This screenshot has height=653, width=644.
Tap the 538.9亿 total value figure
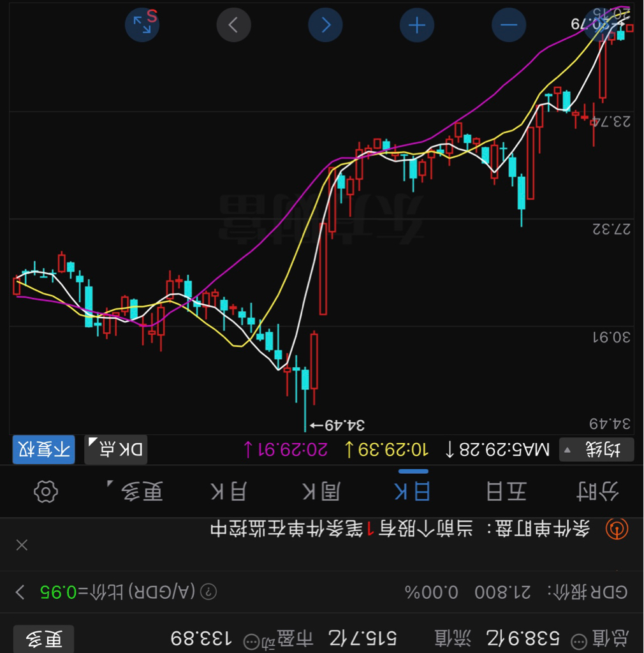tap(523, 639)
